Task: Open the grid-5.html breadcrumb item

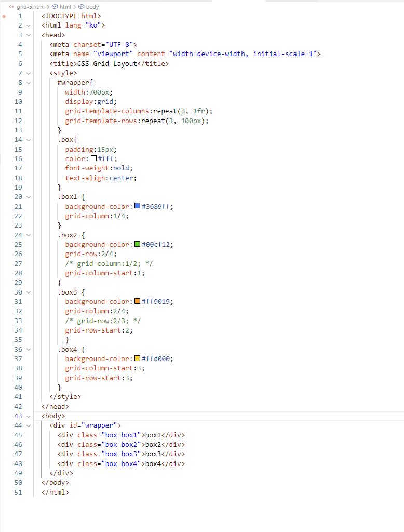Action: click(x=31, y=7)
